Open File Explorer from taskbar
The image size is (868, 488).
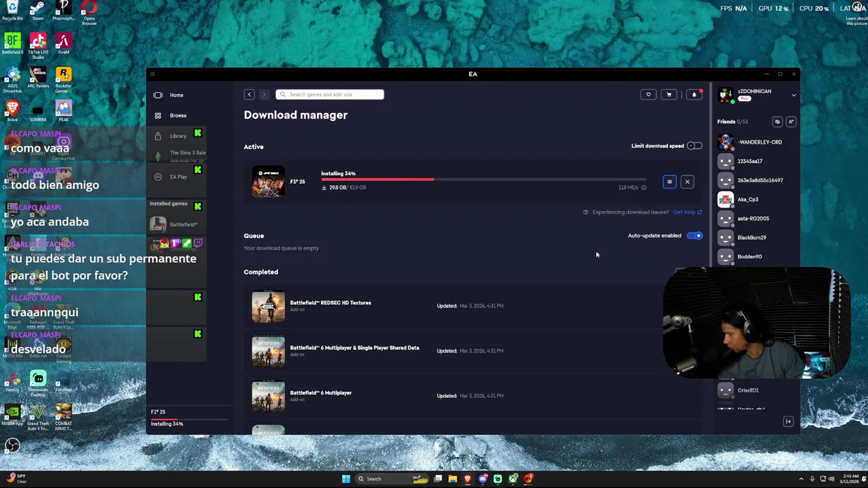452,479
